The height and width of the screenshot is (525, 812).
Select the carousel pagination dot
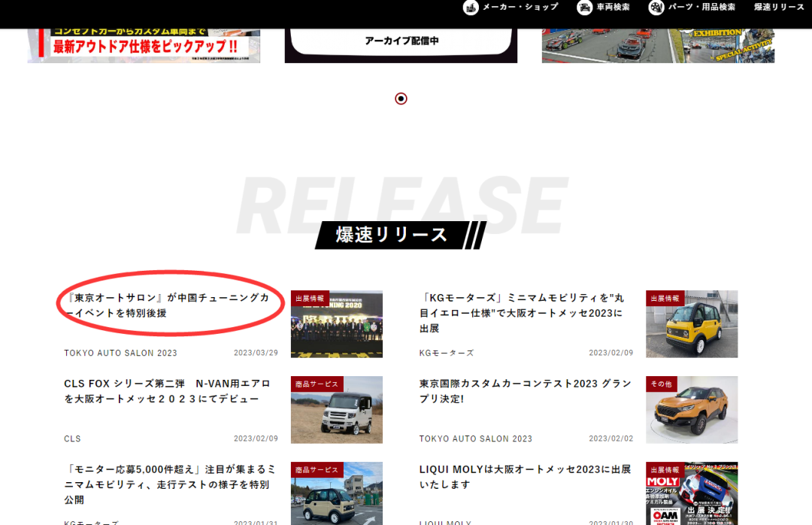(401, 99)
